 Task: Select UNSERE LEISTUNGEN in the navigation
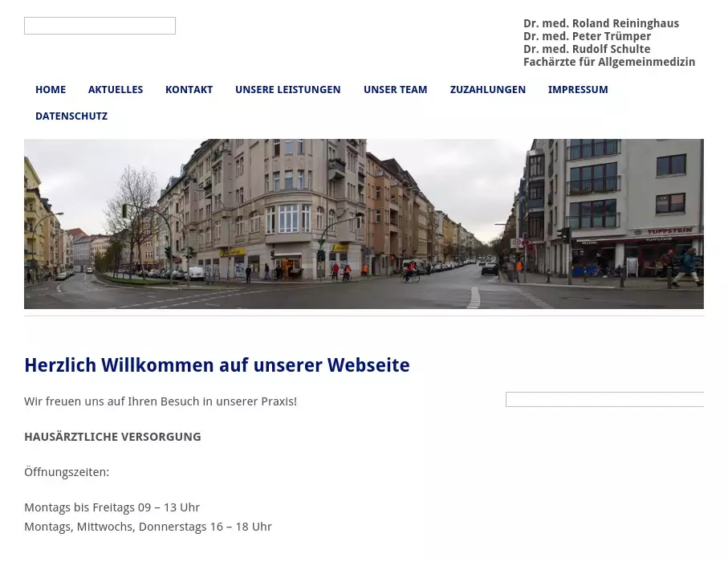coord(287,90)
